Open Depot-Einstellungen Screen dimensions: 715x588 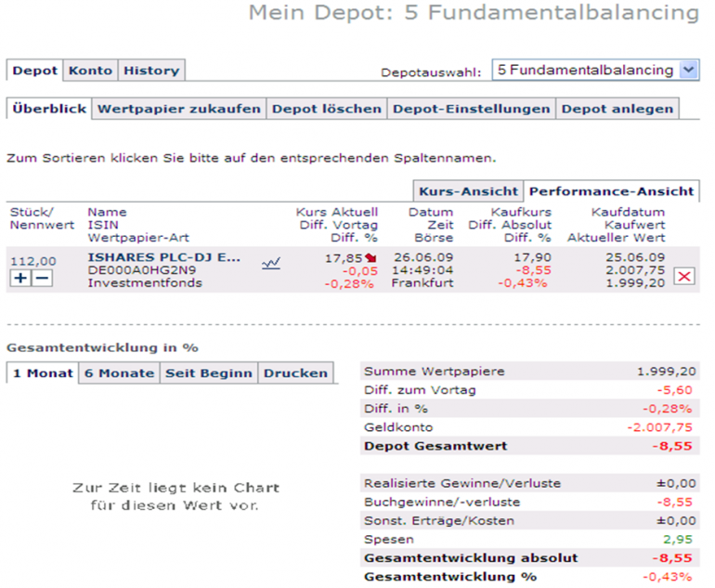[x=472, y=109]
